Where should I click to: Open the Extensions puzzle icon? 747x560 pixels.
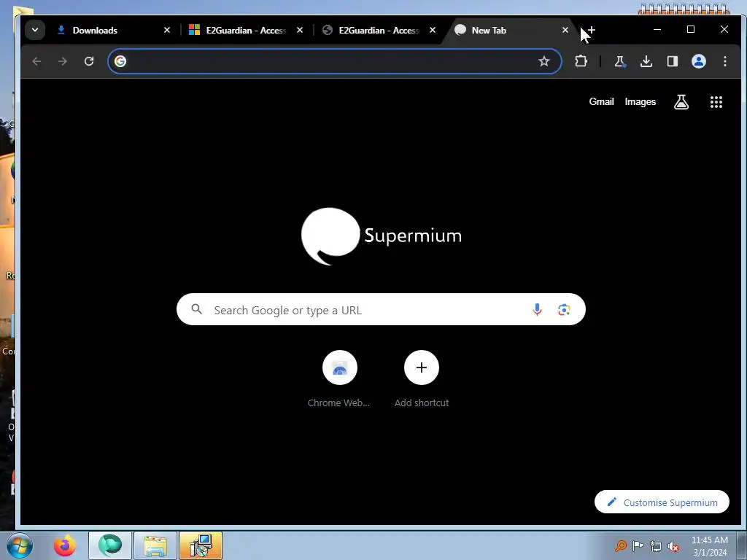(x=581, y=61)
